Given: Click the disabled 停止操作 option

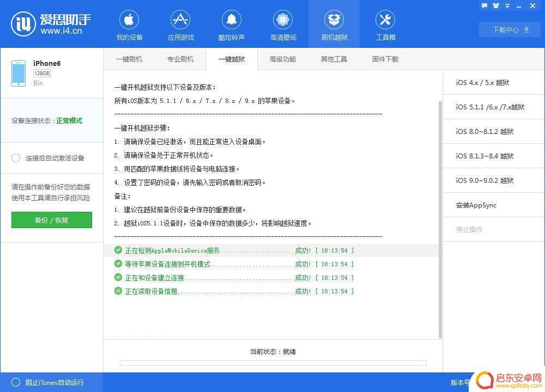Looking at the screenshot, I should 494,230.
